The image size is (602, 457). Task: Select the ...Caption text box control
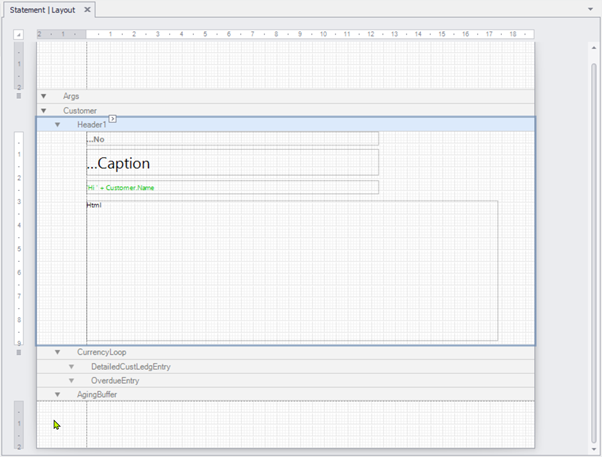233,163
